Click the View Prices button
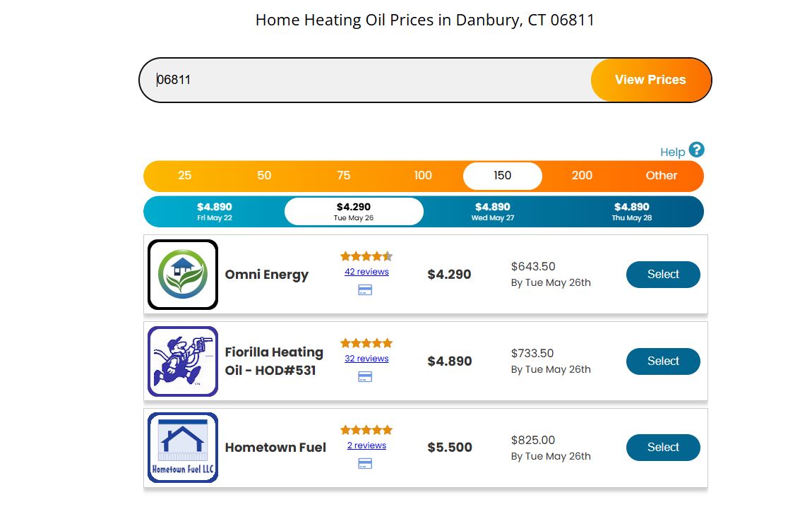Viewport: 812px width, 509px height. click(651, 80)
